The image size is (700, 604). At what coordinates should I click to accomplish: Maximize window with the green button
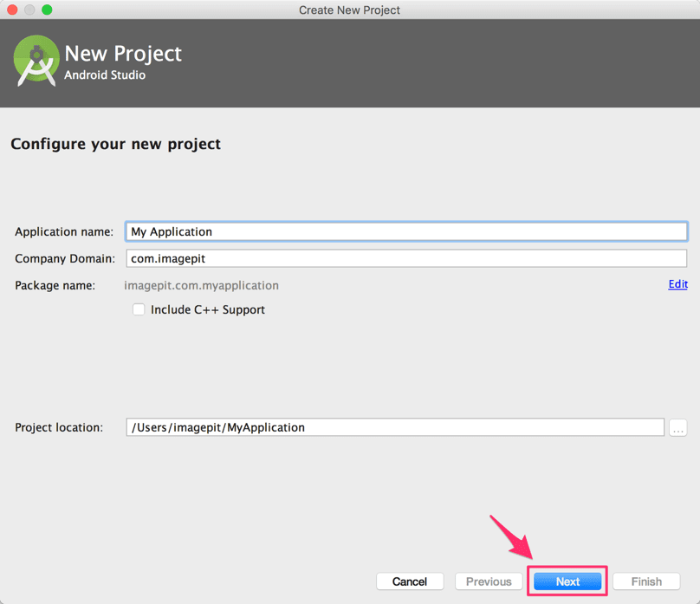tap(47, 10)
